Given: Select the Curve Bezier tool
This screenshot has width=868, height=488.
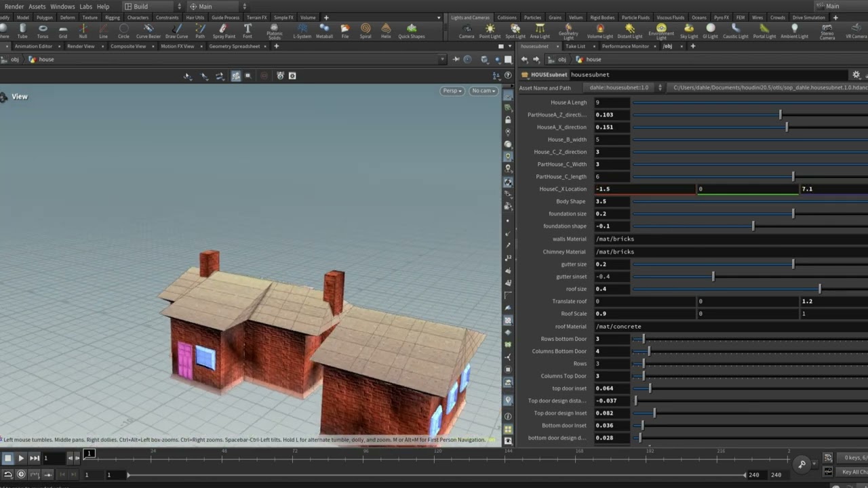Looking at the screenshot, I should coord(149,30).
